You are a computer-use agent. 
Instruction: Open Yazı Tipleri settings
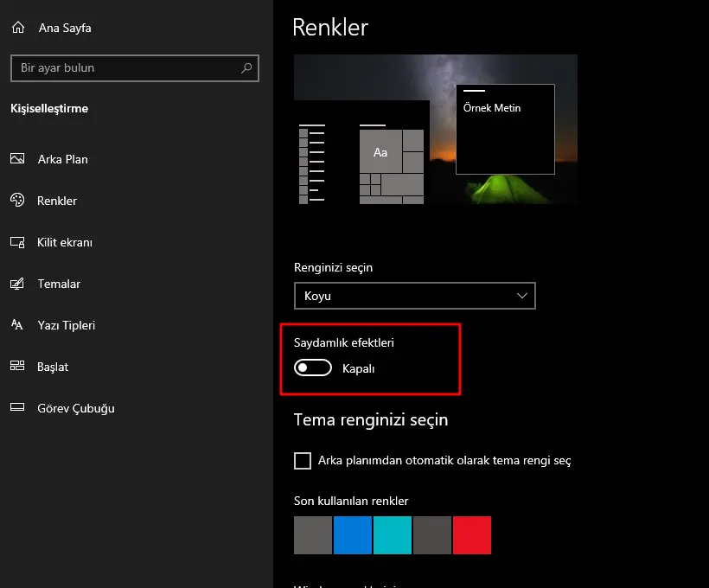(67, 326)
